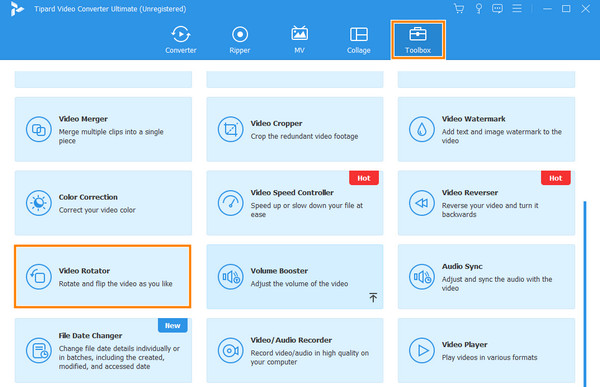
Task: Open the Video Cropper tool title
Action: click(276, 123)
